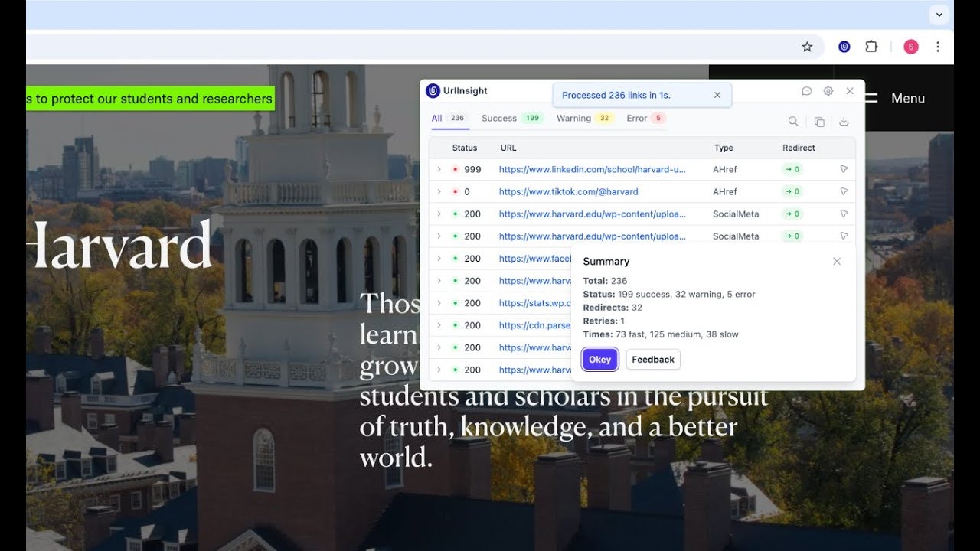Open the cdn.parse link
The height and width of the screenshot is (551, 980).
(535, 325)
